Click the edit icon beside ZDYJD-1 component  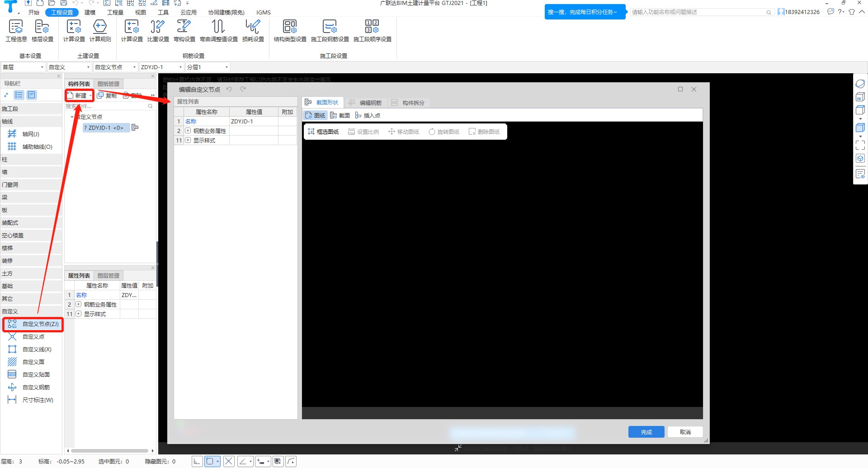135,128
